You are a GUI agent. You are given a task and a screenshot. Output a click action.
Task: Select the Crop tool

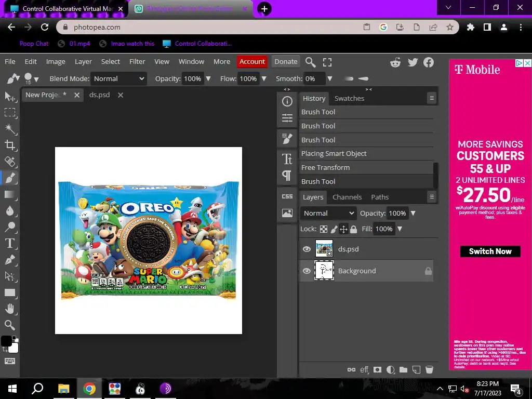point(10,145)
